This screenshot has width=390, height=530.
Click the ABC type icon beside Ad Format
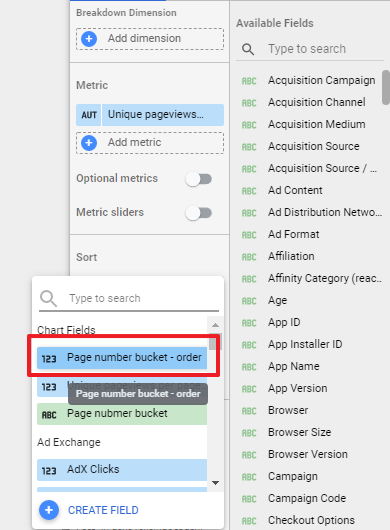[249, 235]
